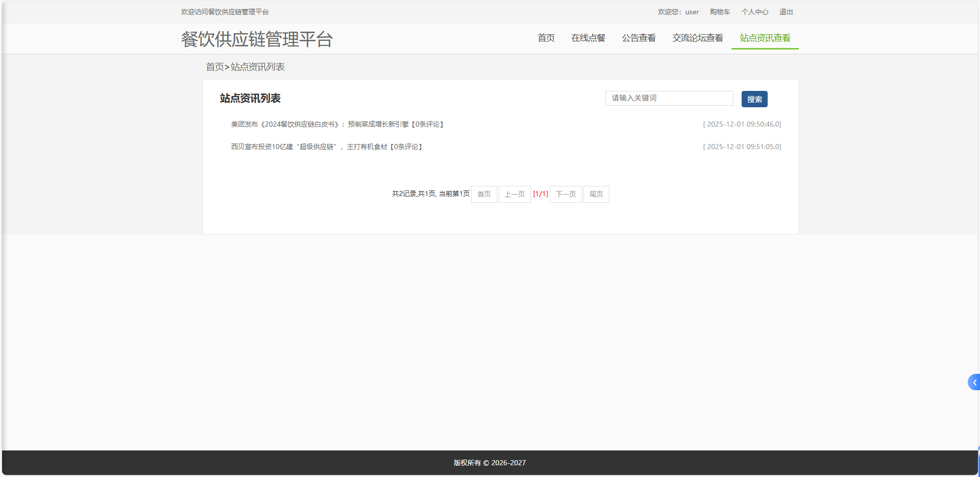Click the 首页>站点资讯列表 breadcrumb
The width and height of the screenshot is (980, 477).
(x=245, y=67)
